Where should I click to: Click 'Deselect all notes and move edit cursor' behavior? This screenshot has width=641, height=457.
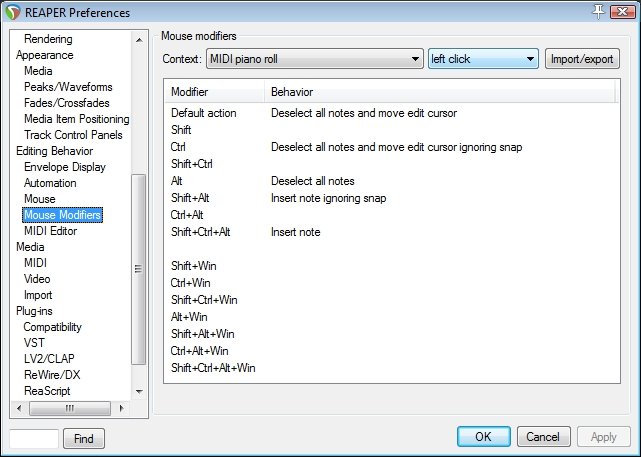(x=364, y=113)
